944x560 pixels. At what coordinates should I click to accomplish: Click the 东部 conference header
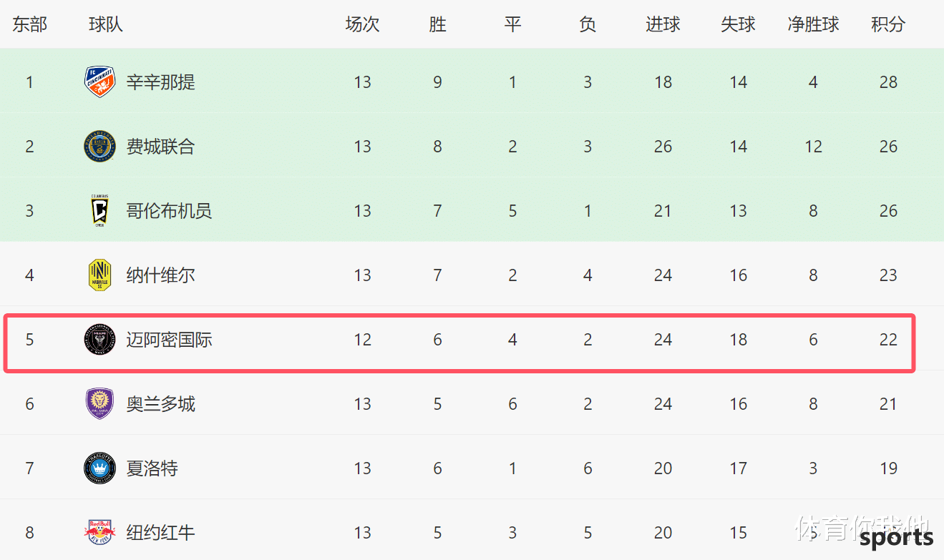pos(29,24)
